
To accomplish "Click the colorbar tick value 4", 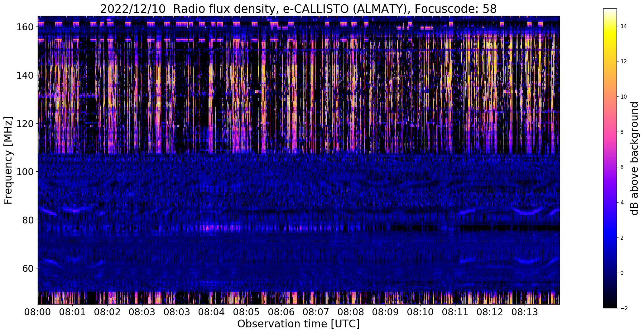I will [x=622, y=203].
